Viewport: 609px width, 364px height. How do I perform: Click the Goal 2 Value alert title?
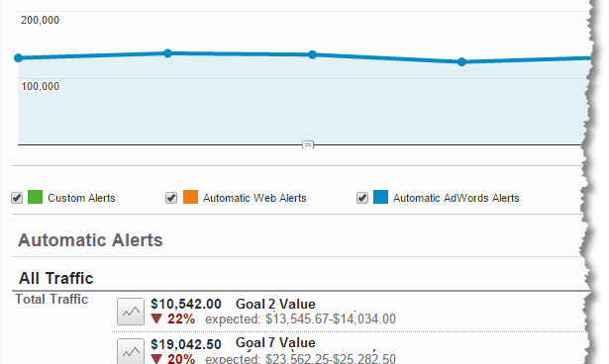(275, 304)
